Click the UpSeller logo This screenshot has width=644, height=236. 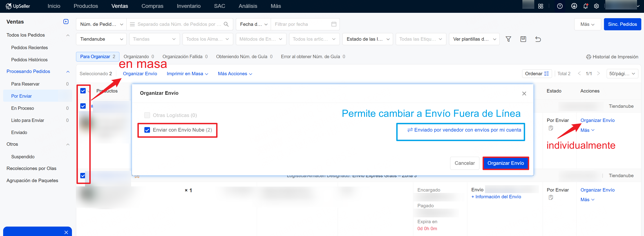coord(18,6)
